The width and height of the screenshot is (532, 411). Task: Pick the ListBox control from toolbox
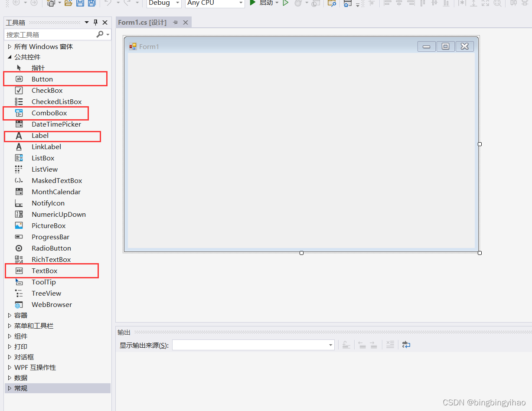pyautogui.click(x=57, y=158)
